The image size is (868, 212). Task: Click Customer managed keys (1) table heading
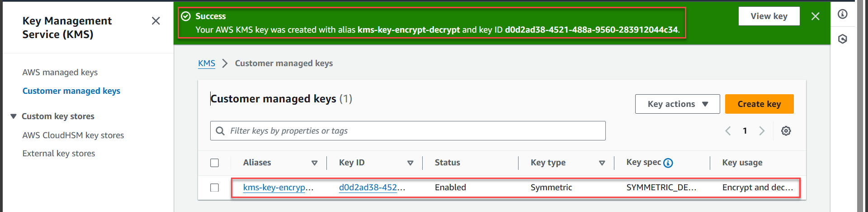coord(281,99)
